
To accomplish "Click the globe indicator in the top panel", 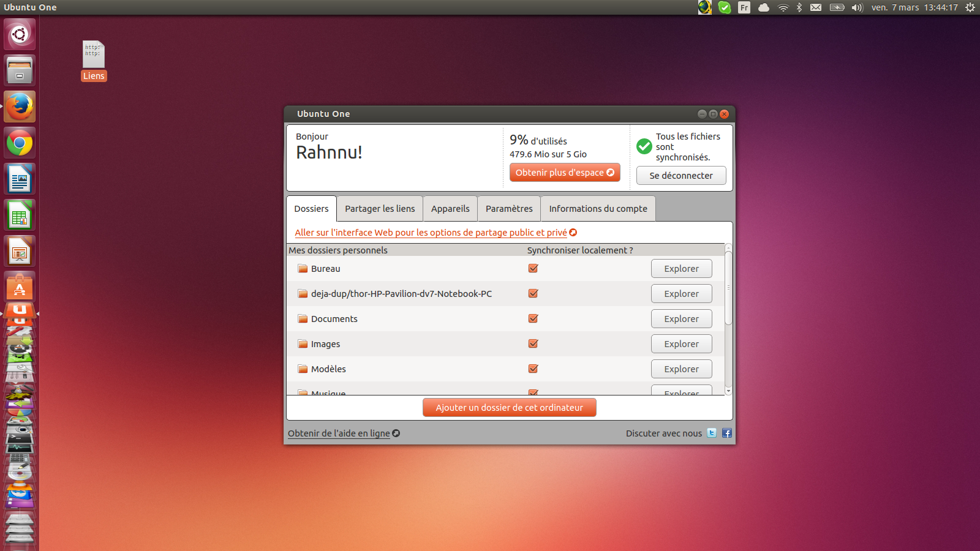I will [x=705, y=7].
